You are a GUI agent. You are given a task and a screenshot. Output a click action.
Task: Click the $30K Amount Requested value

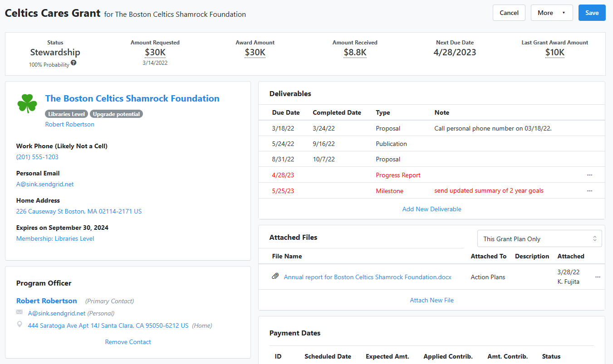click(155, 52)
